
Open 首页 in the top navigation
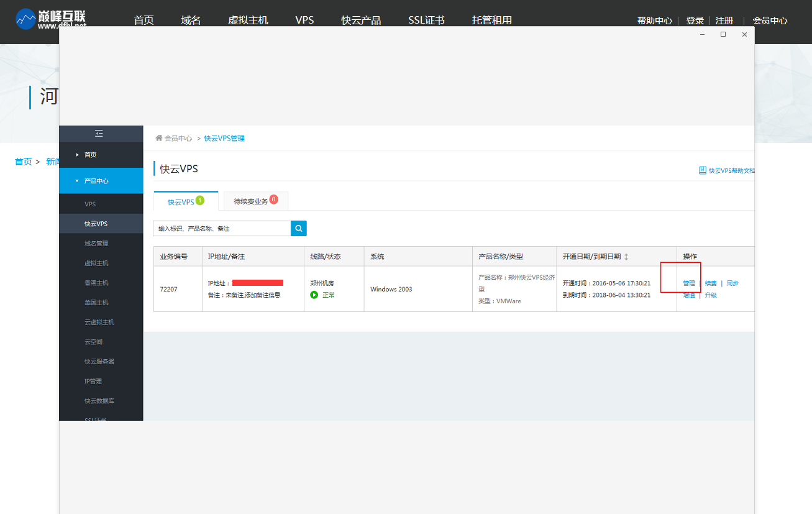click(144, 21)
